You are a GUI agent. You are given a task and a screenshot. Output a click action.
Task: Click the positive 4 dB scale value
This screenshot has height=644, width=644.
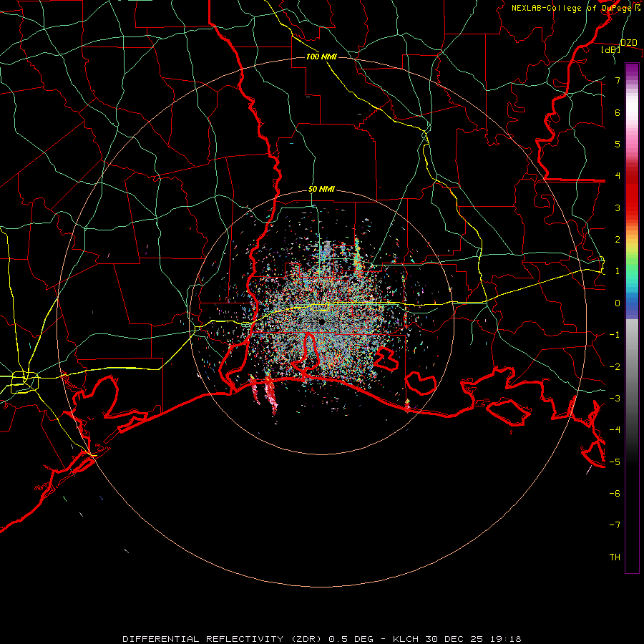[x=618, y=176]
